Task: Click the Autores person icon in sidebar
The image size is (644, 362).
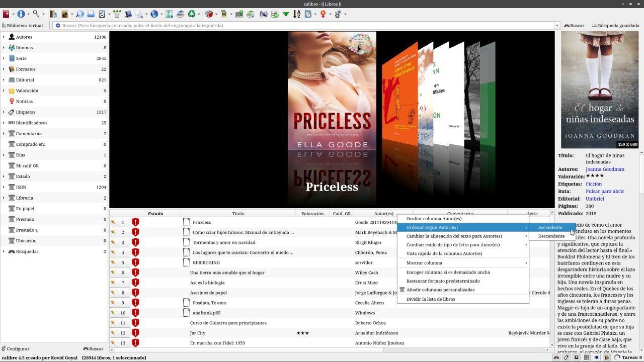Action: pyautogui.click(x=12, y=37)
